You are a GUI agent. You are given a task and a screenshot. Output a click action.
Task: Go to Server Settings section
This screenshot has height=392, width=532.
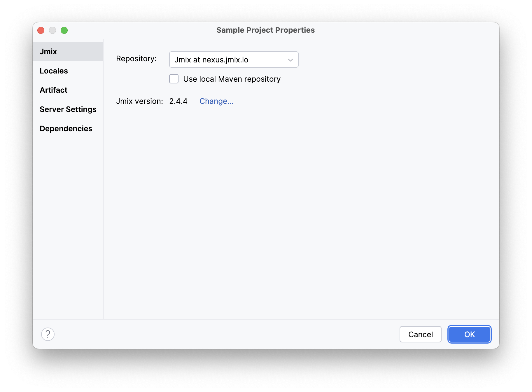[68, 109]
